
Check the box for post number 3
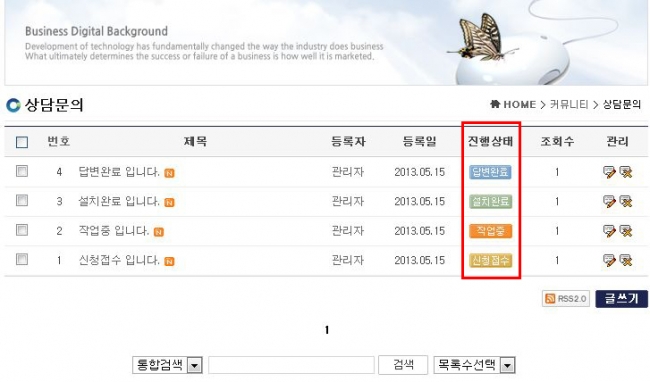coord(22,201)
